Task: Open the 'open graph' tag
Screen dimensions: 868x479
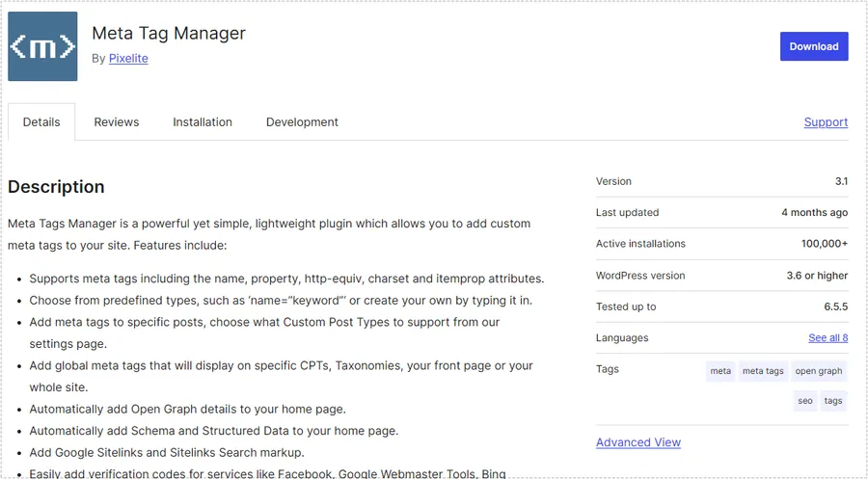Action: (819, 371)
